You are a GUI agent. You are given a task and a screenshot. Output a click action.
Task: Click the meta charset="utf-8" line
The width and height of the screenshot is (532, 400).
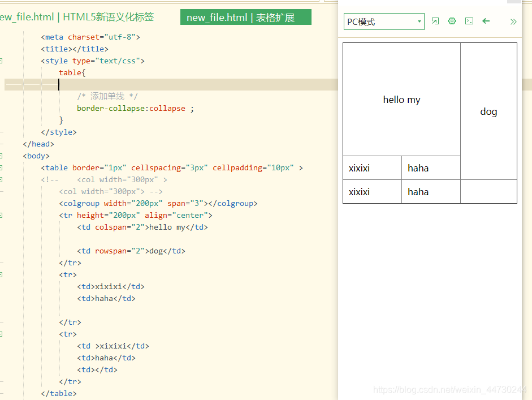coord(90,37)
